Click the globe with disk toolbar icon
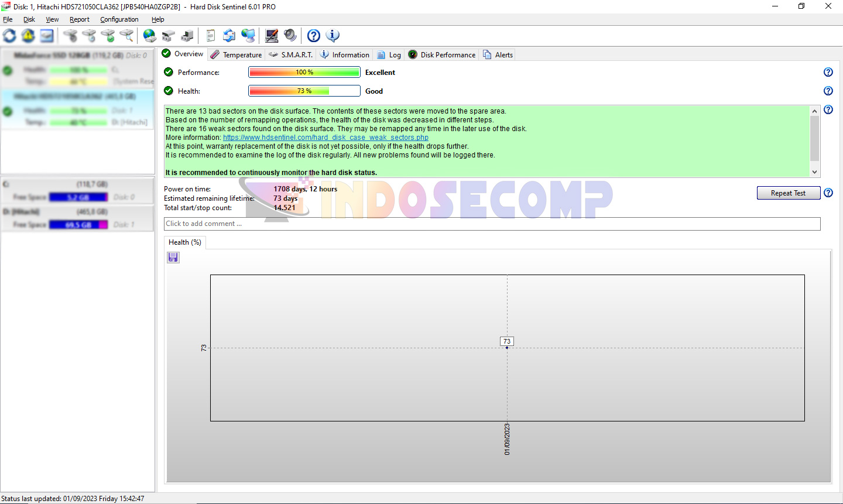Viewport: 843px width, 504px height. click(x=150, y=36)
